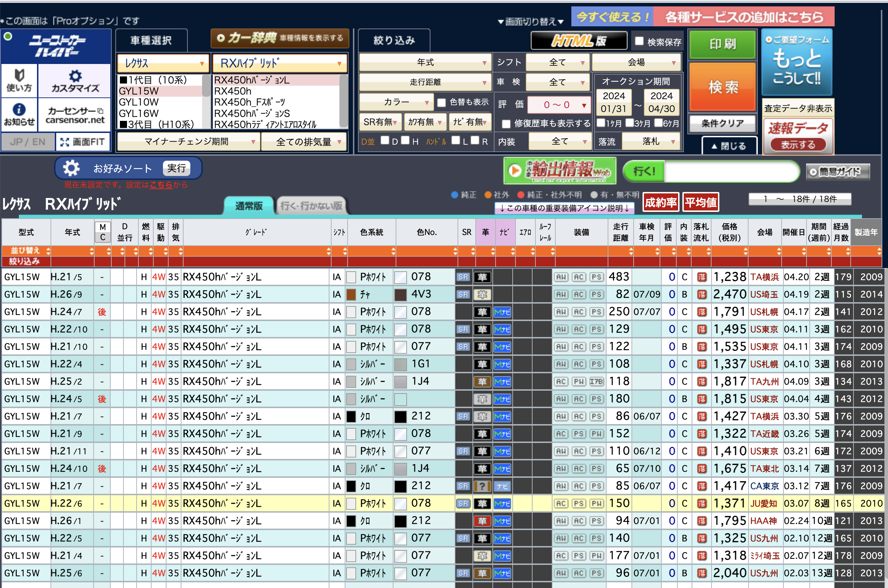The height and width of the screenshot is (588, 888).
Task: Click red leather icon in HAA神 row
Action: click(x=482, y=521)
